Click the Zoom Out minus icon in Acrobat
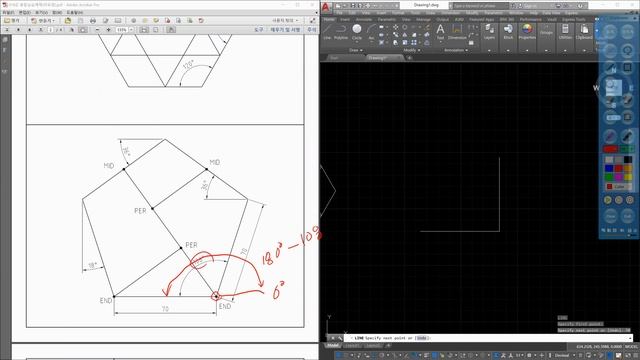 (x=97, y=30)
